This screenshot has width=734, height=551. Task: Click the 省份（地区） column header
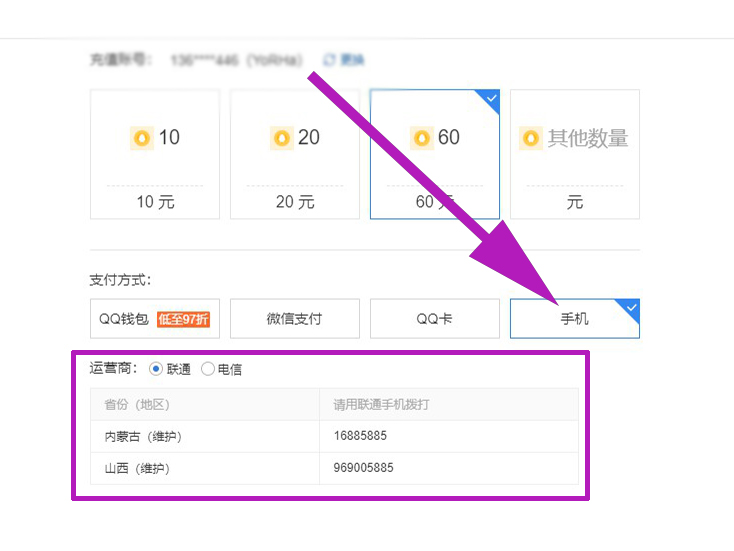[205, 404]
